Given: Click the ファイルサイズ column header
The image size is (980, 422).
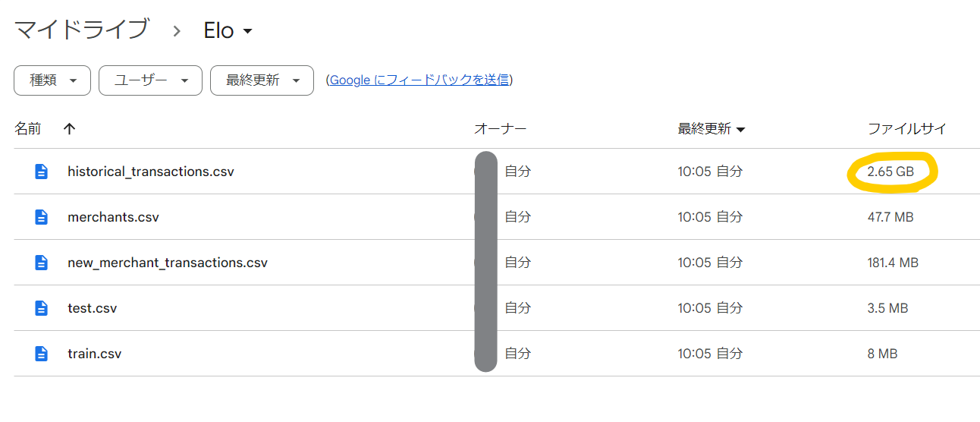Looking at the screenshot, I should [x=907, y=129].
